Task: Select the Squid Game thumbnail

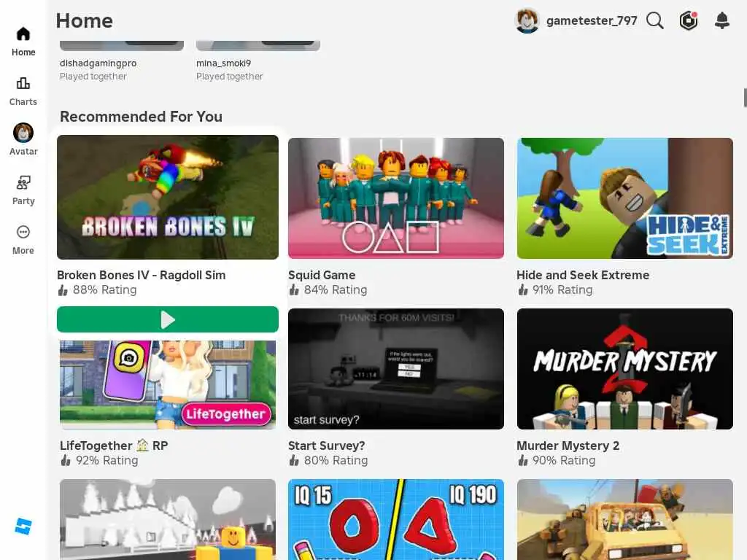Action: tap(396, 198)
